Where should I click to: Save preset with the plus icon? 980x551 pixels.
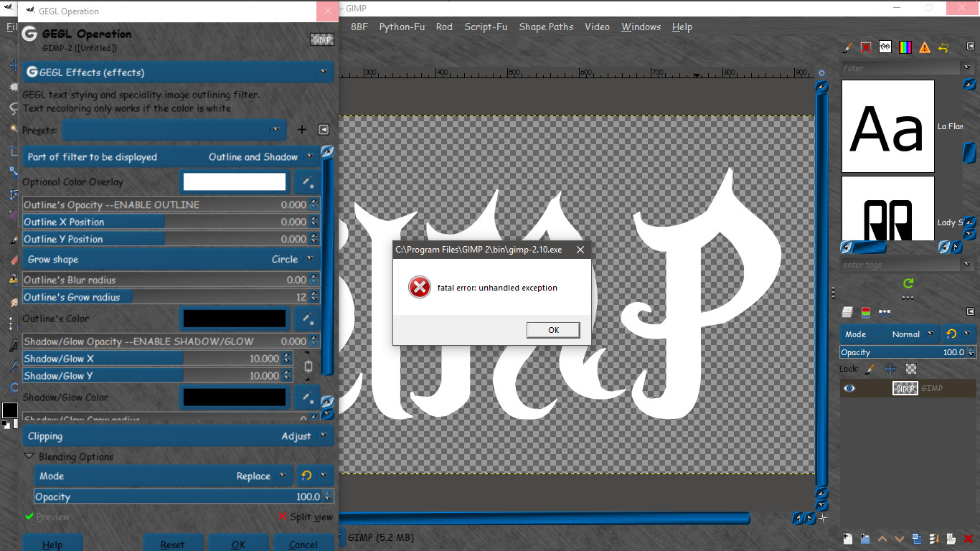point(302,130)
